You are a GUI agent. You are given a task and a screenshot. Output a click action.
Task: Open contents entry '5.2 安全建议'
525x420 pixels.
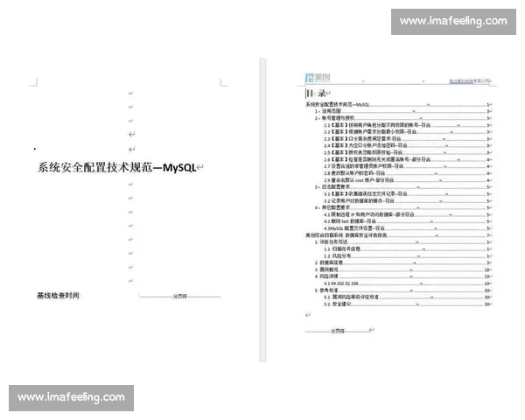click(x=407, y=304)
